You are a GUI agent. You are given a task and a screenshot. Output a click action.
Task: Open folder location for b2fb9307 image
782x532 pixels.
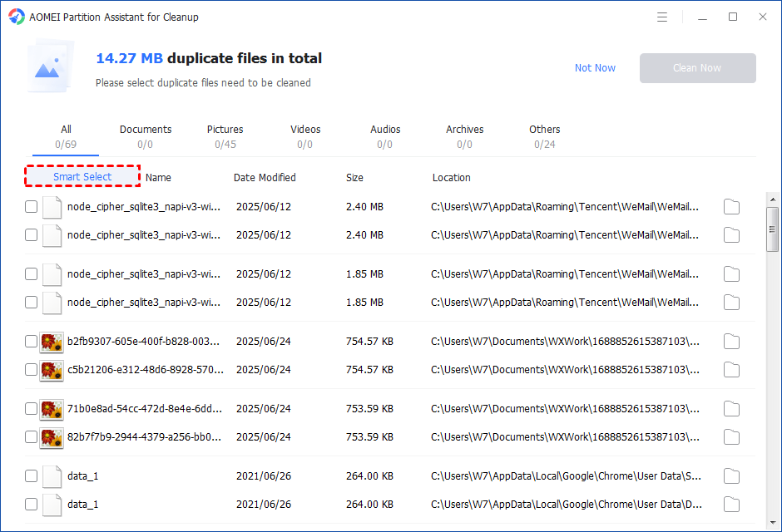click(x=731, y=341)
